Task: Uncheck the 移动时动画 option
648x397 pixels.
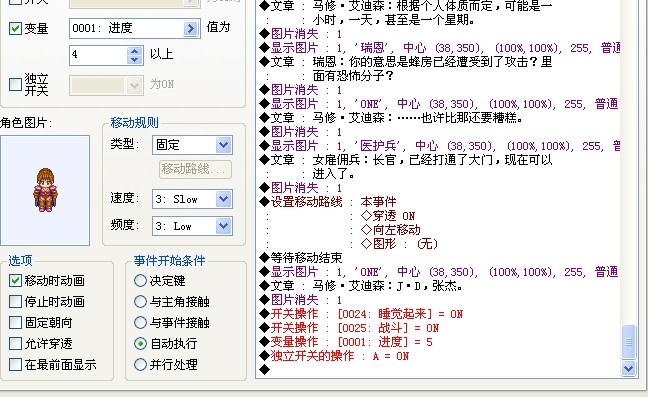Action: [15, 281]
